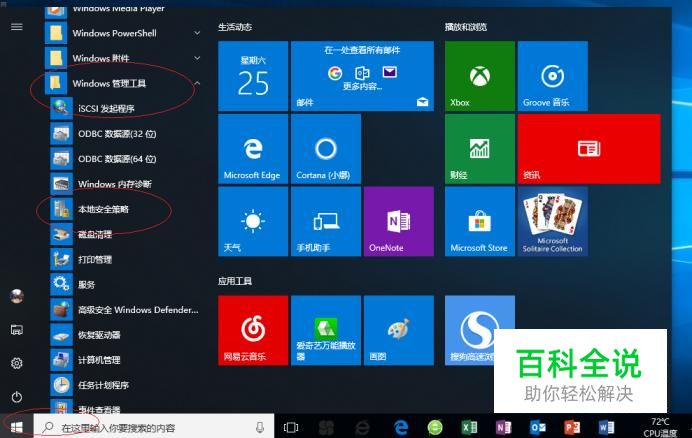This screenshot has height=438, width=692.
Task: Open Excel from the taskbar
Action: click(x=469, y=427)
